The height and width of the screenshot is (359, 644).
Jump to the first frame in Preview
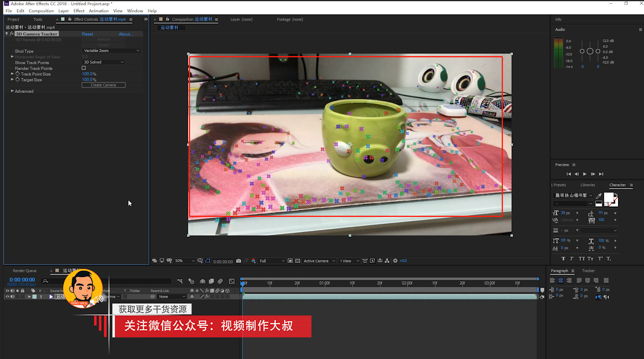[569, 174]
